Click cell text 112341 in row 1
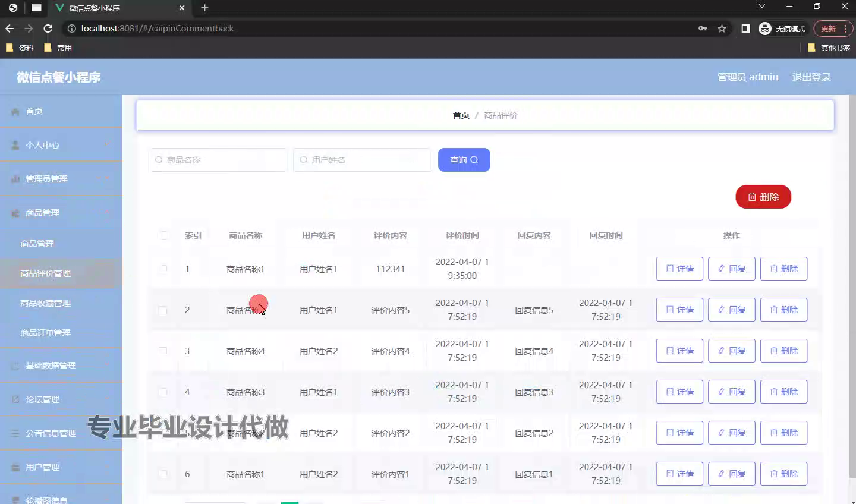 [391, 269]
